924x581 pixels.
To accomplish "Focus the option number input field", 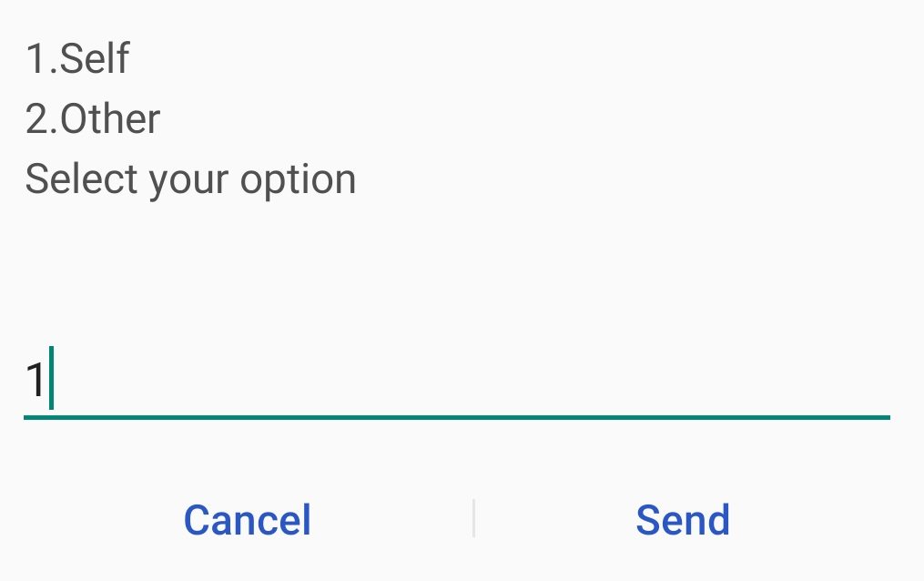I will click(455, 381).
